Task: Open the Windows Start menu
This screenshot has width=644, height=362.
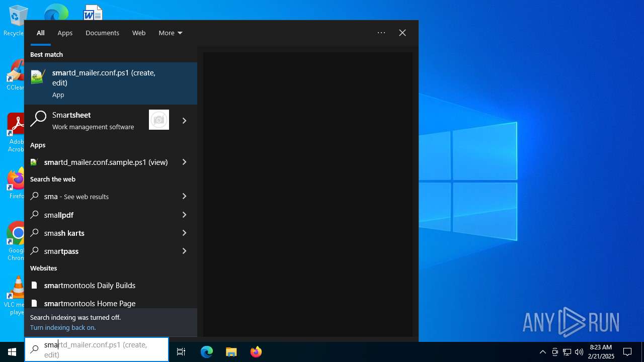Action: 12,352
